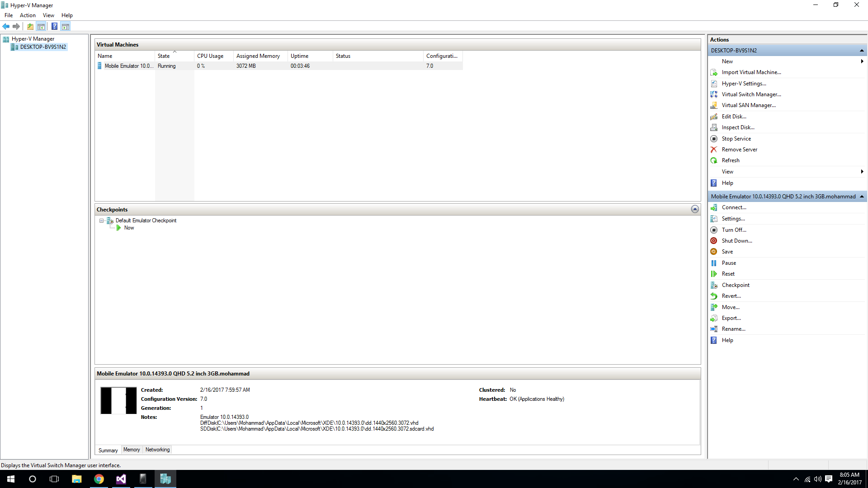
Task: Open Edit Disk wizard
Action: pyautogui.click(x=734, y=117)
